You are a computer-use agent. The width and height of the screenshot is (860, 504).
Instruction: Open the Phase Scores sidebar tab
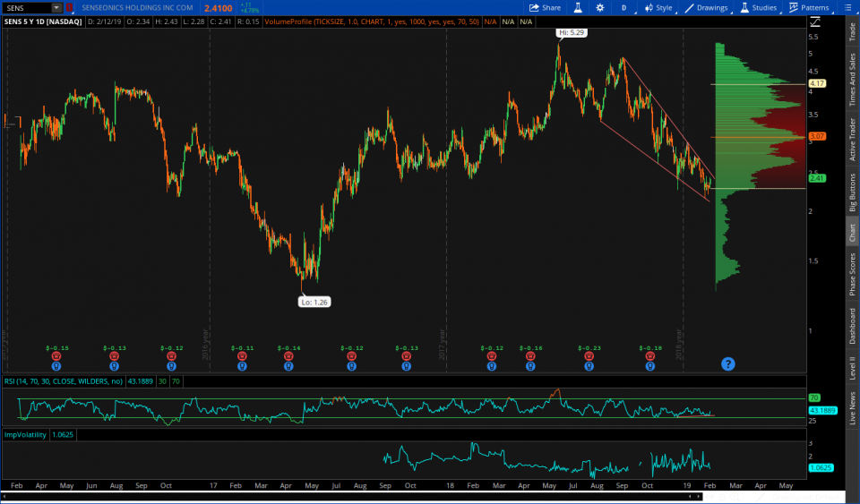tap(852, 274)
